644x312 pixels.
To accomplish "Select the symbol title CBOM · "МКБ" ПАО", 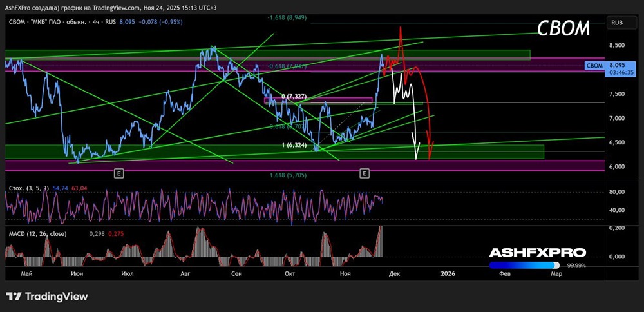I will coord(47,22).
